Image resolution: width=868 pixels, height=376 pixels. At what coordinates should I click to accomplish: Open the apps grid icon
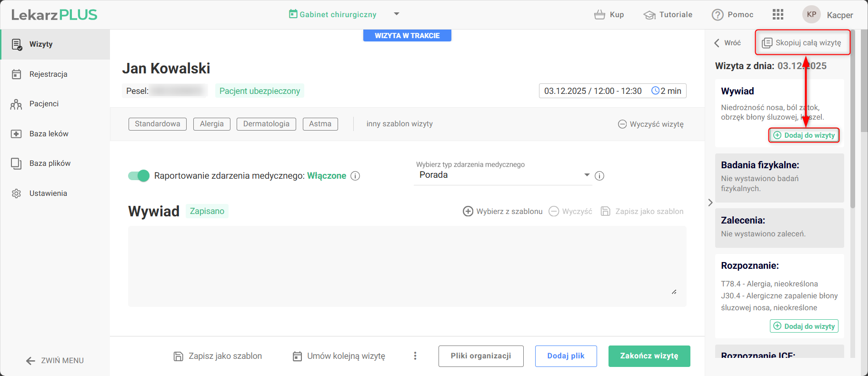[x=778, y=14]
